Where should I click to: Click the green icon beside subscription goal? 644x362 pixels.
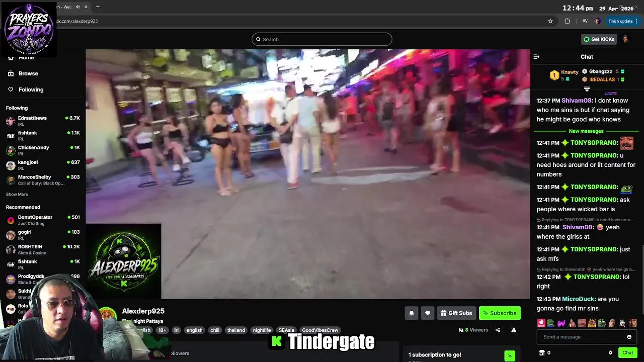tap(510, 356)
